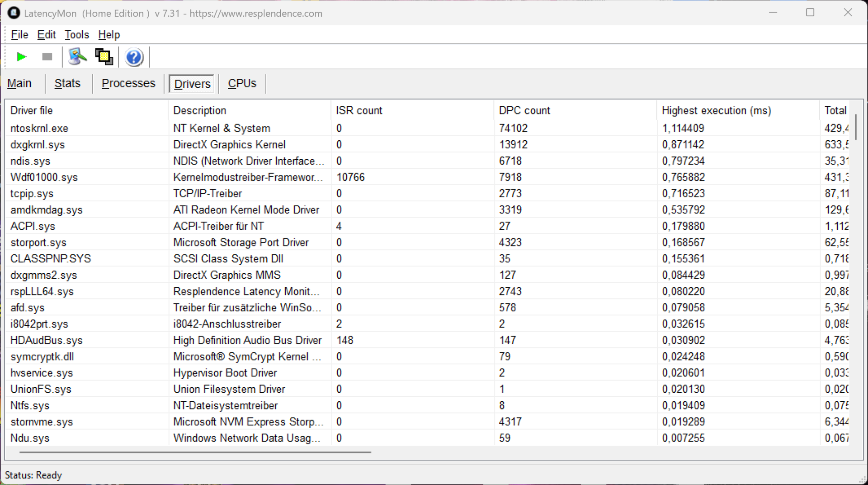Open the options icon with magnifier
The image size is (868, 485).
click(77, 57)
